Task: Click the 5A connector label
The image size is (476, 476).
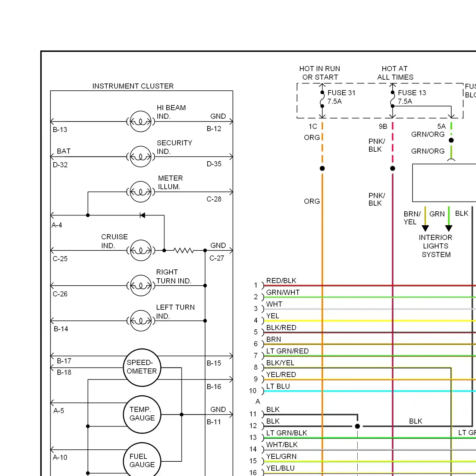Action: coord(441,126)
